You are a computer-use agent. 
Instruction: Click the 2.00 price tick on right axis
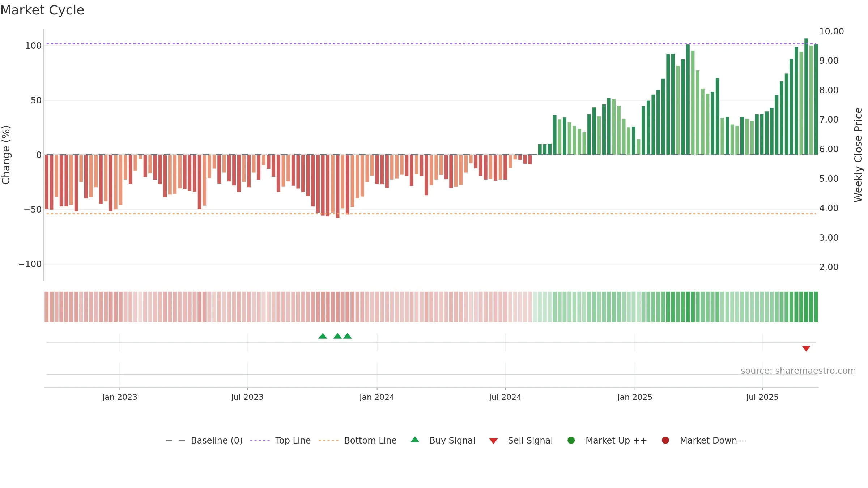829,267
